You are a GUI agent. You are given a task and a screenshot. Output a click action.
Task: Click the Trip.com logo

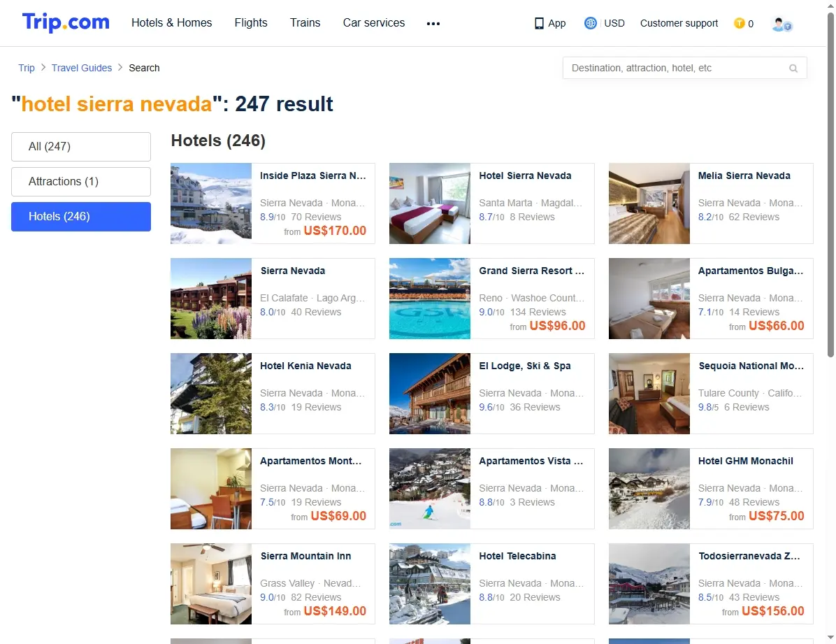pyautogui.click(x=66, y=22)
